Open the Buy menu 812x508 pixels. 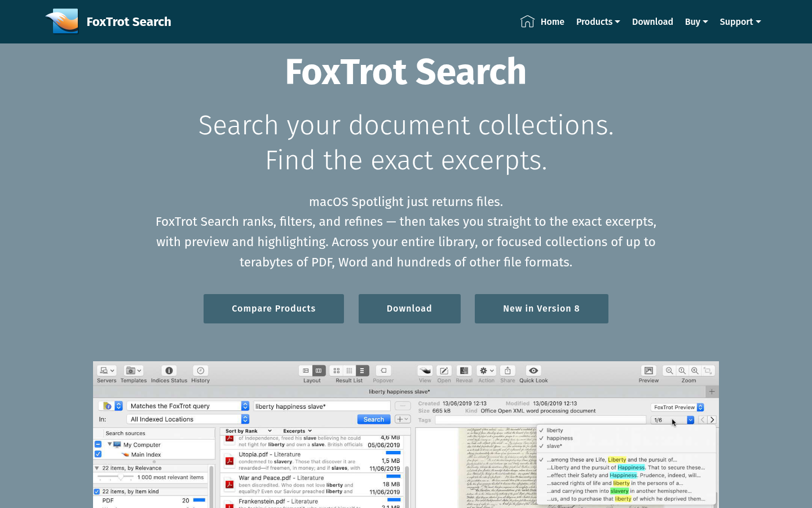(x=696, y=21)
